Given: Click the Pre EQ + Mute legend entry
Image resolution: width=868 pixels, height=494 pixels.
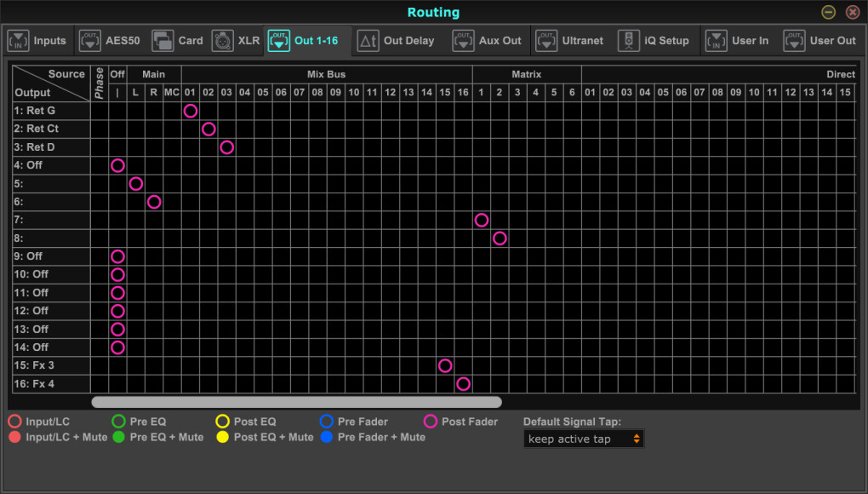Looking at the screenshot, I should (x=157, y=438).
